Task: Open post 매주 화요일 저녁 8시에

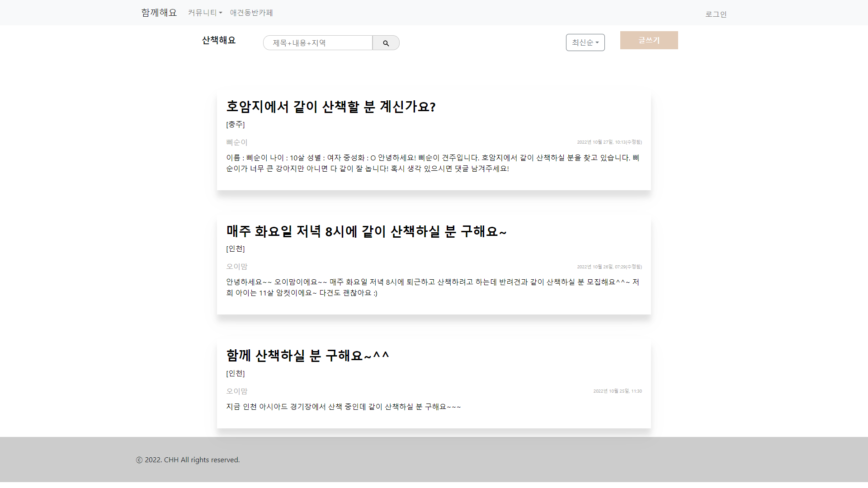Action: (366, 231)
